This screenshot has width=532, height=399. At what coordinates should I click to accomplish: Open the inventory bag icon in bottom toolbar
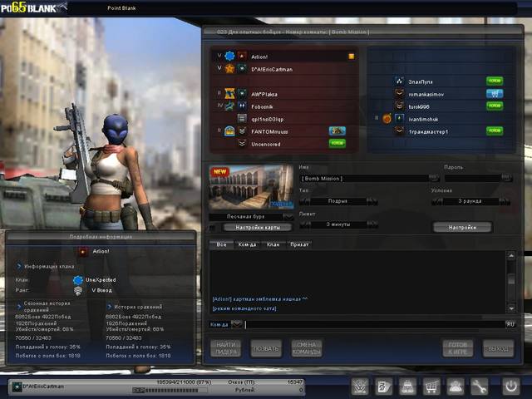click(407, 386)
